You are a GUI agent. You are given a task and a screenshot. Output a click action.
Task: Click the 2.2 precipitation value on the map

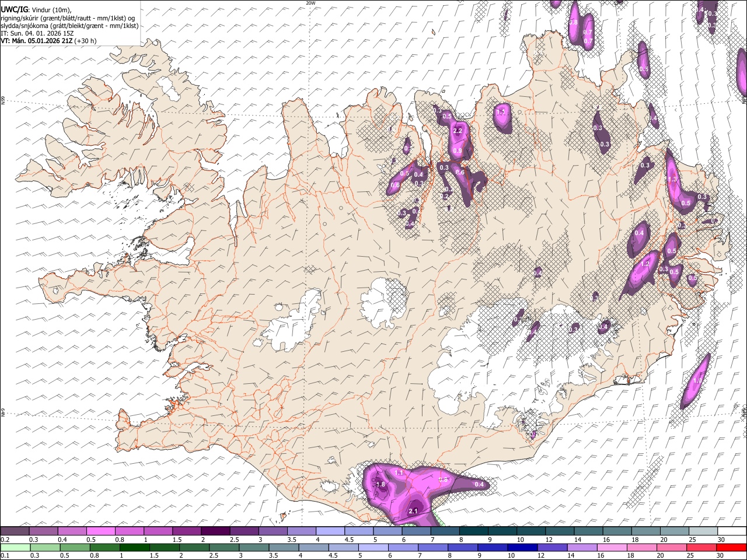[x=458, y=131]
